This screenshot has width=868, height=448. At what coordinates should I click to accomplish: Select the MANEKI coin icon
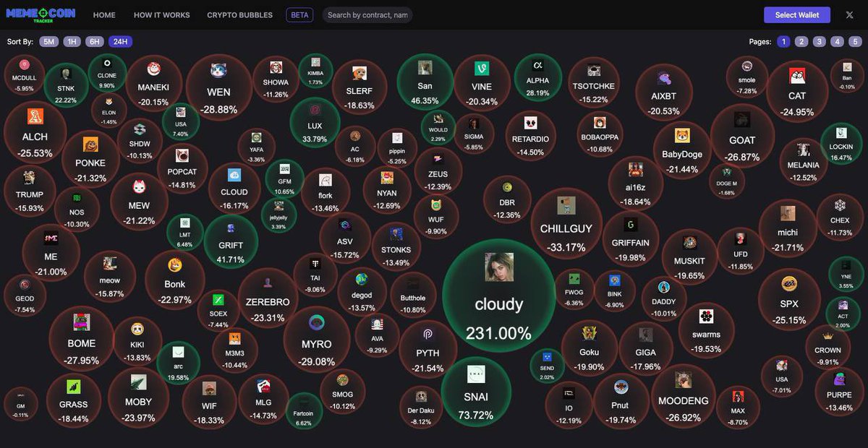153,69
